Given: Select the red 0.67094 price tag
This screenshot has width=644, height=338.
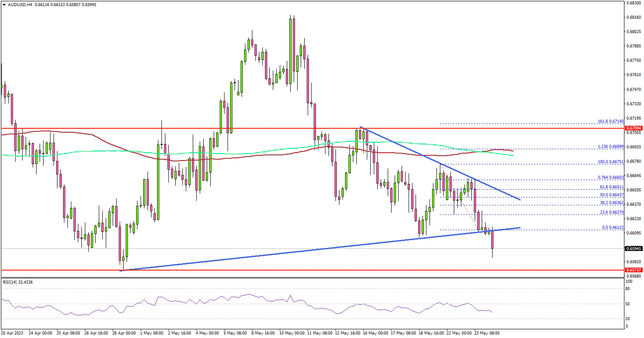Looking at the screenshot, I should pyautogui.click(x=633, y=128).
